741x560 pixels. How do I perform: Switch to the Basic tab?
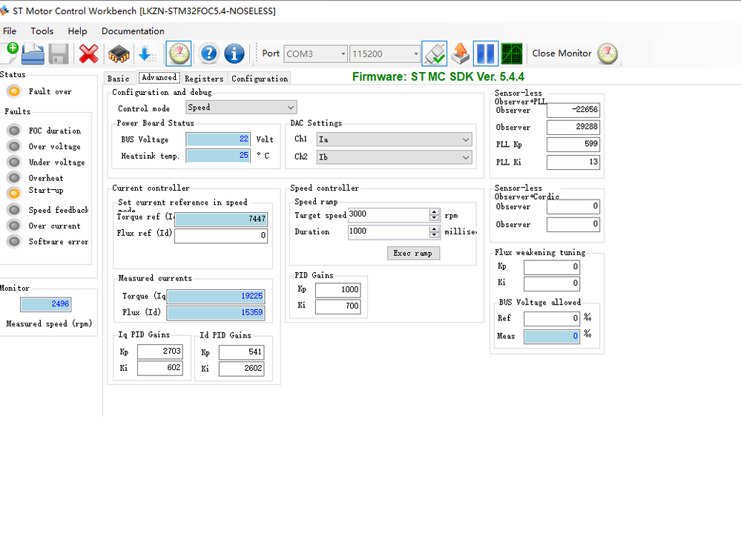(118, 79)
